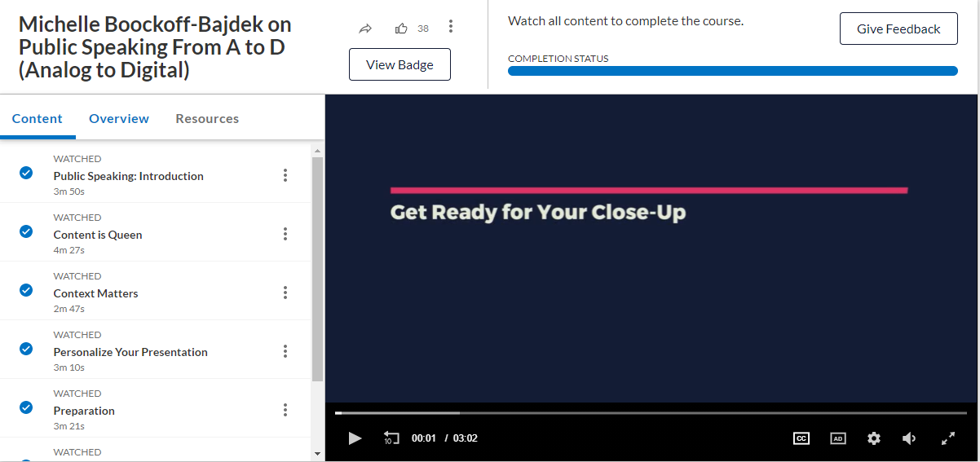Click 'Watch all content to complete the course.'
980x462 pixels.
click(x=625, y=20)
